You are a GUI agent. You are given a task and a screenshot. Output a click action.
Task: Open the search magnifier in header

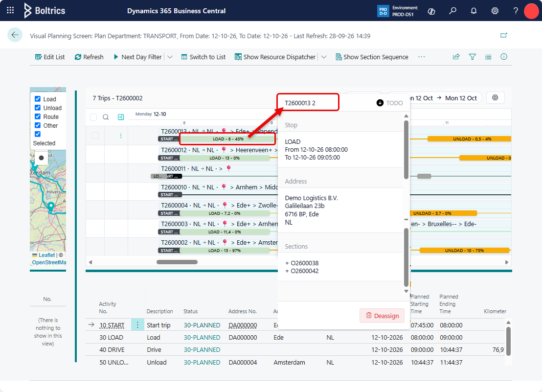pyautogui.click(x=452, y=11)
